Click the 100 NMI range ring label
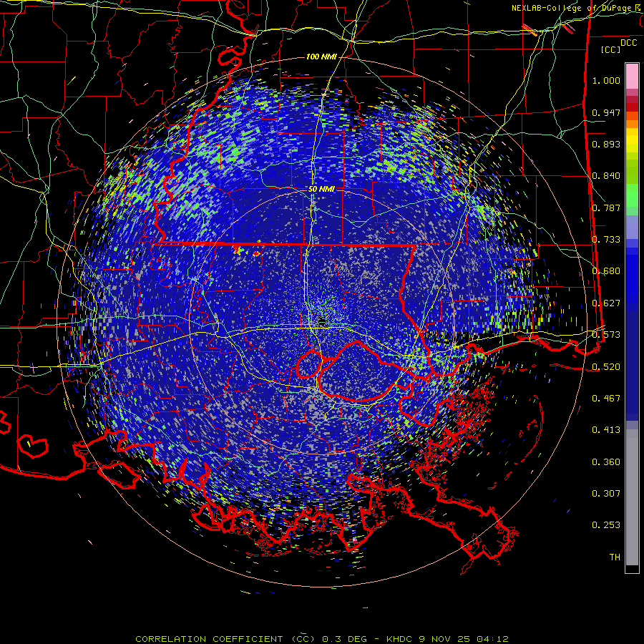The image size is (644, 644). click(321, 57)
